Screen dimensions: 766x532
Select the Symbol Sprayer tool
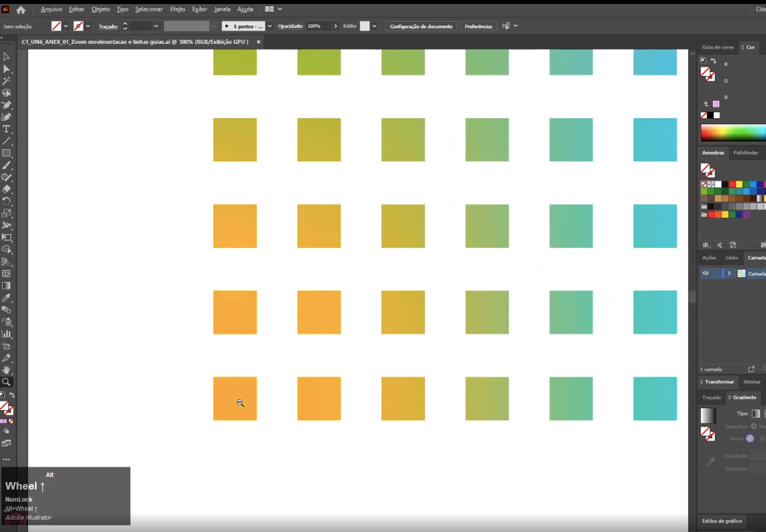(7, 322)
